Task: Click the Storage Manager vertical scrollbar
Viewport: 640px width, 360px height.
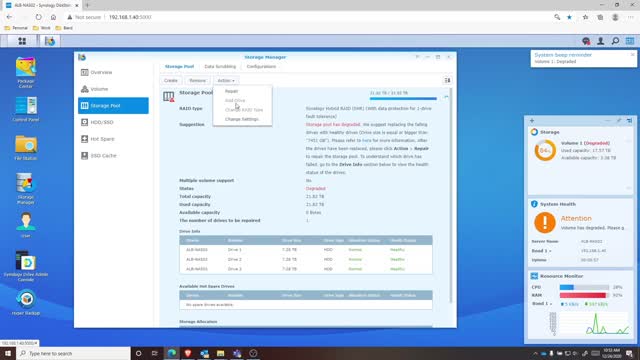Action: tap(451, 196)
